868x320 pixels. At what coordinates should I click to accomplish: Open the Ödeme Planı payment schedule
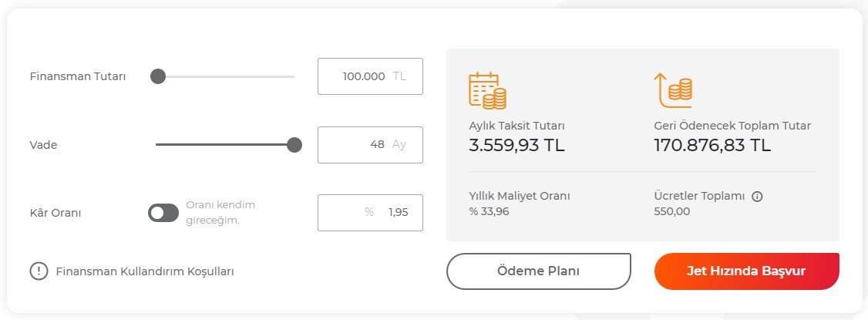click(x=538, y=271)
